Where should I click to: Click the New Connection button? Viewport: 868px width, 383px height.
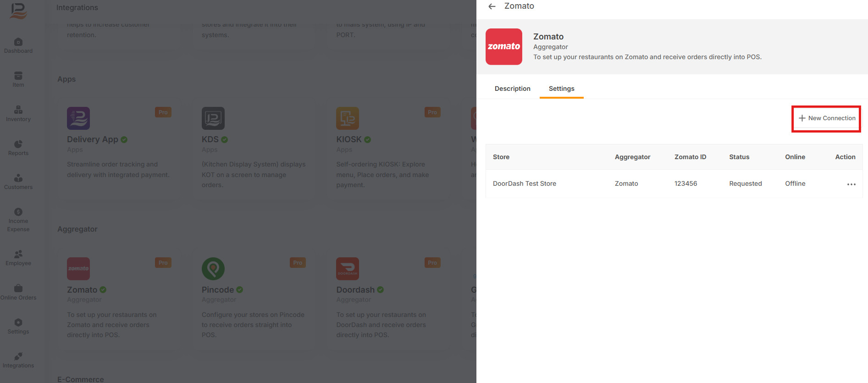827,118
